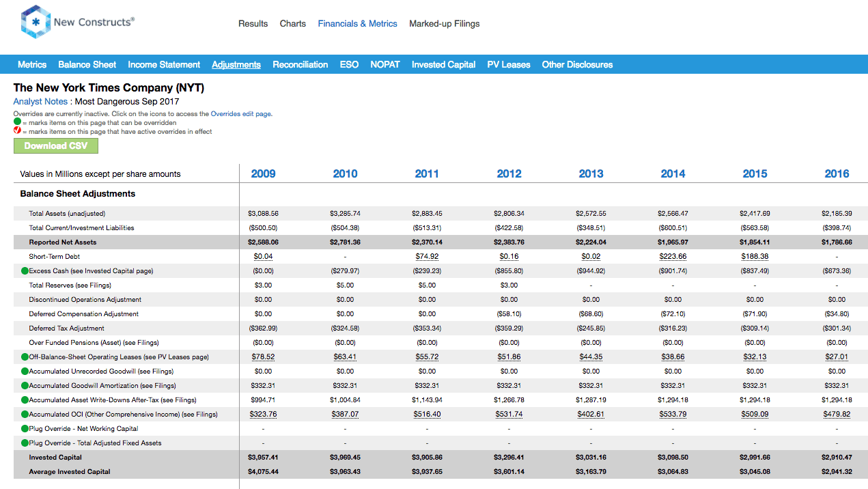Click green dot beside Plug Override Net Working Capital
This screenshot has height=489, width=868.
point(25,429)
